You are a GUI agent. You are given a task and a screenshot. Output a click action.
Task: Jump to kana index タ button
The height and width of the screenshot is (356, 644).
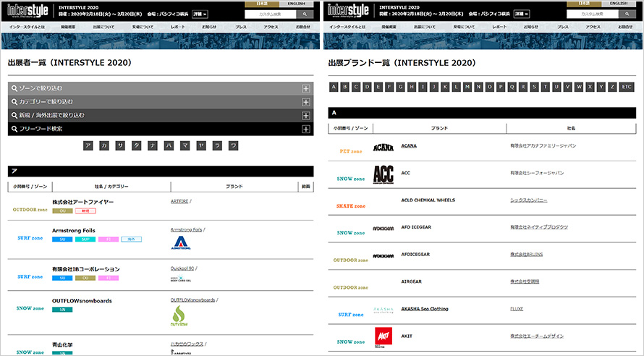(x=137, y=145)
